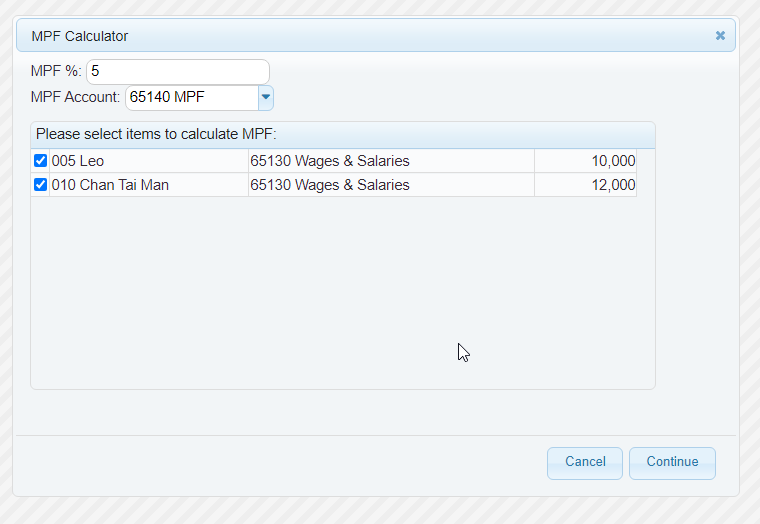Uncheck the 010 Chan Tai Man checkbox

point(41,185)
